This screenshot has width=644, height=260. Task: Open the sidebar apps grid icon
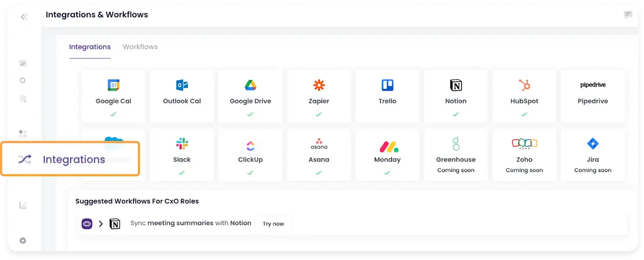coord(23,134)
